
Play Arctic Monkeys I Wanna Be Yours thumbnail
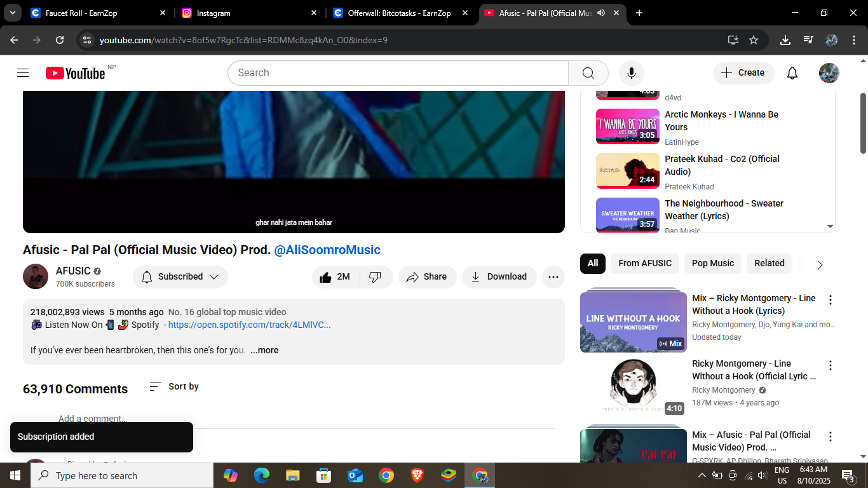(x=628, y=126)
